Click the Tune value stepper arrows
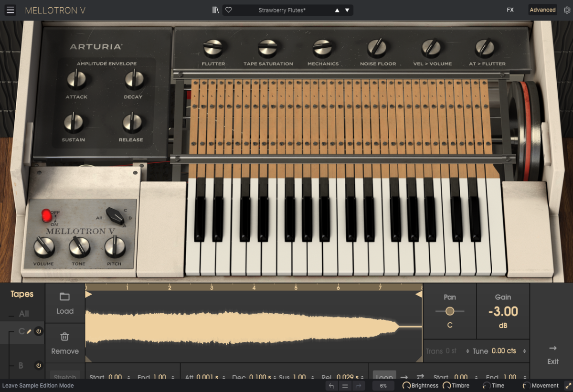This screenshot has width=573, height=392. [524, 351]
